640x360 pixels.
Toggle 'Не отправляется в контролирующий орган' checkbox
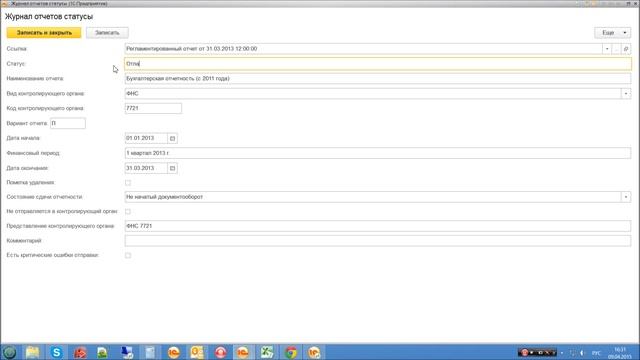pos(128,211)
